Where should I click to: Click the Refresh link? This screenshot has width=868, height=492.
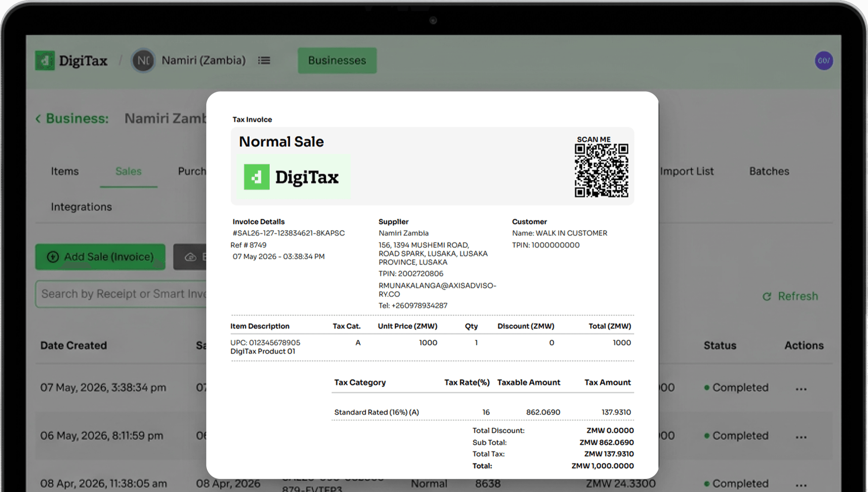(790, 296)
